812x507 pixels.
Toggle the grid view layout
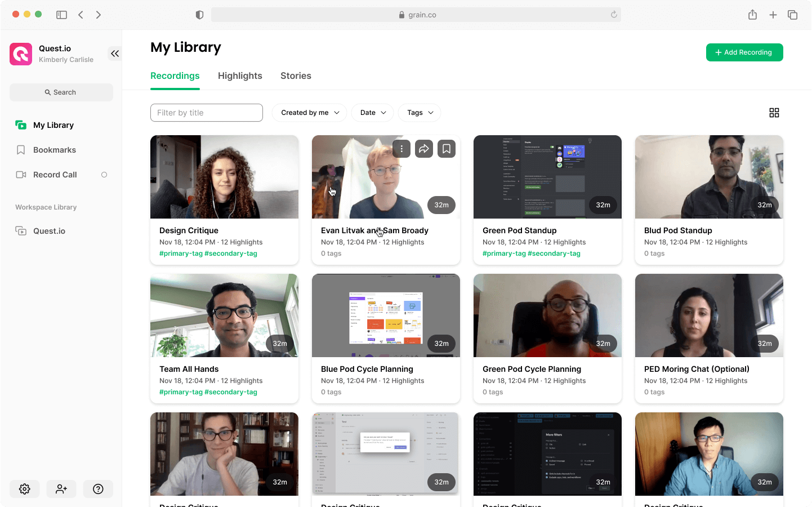(x=774, y=112)
